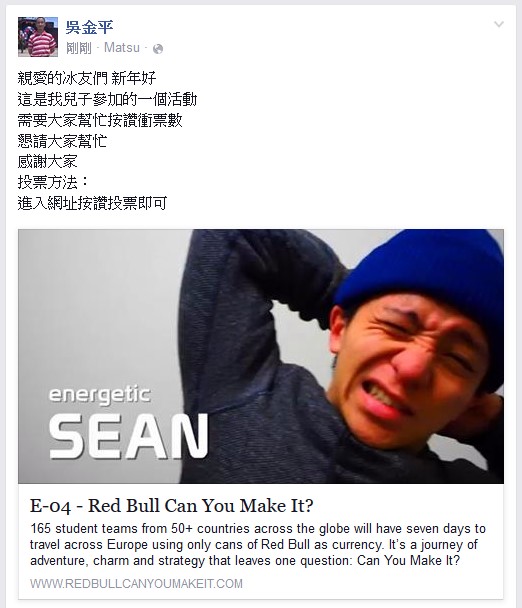Click the 剛剛 timestamp link

79,48
